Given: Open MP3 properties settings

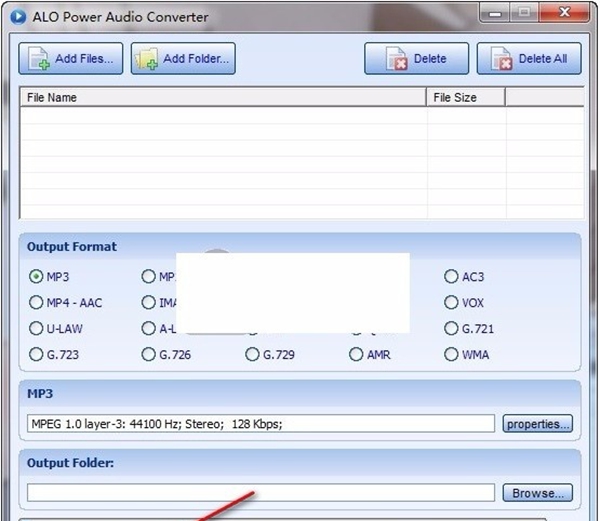Looking at the screenshot, I should point(537,424).
